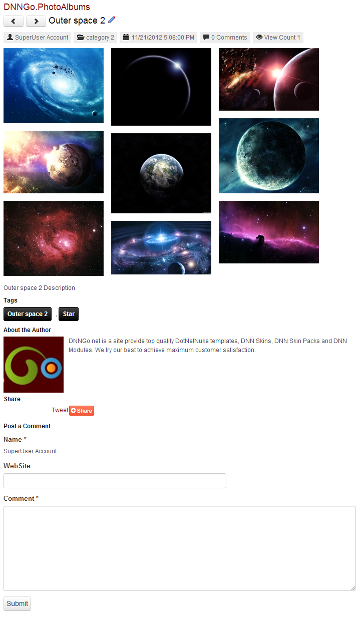Open the blue spiral galaxy photo

tap(54, 86)
